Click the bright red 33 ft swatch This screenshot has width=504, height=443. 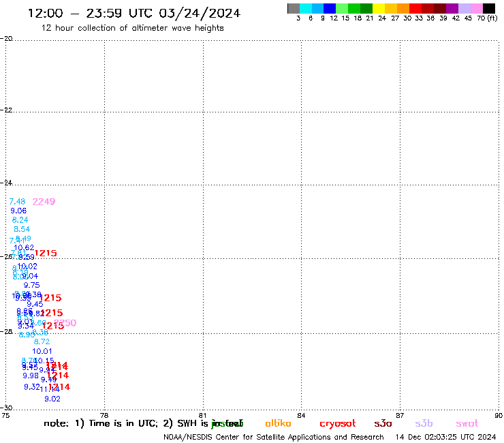415,8
